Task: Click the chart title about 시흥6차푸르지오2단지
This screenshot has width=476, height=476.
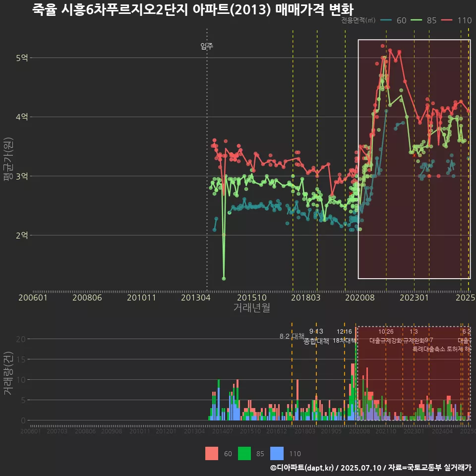Action: click(x=193, y=9)
